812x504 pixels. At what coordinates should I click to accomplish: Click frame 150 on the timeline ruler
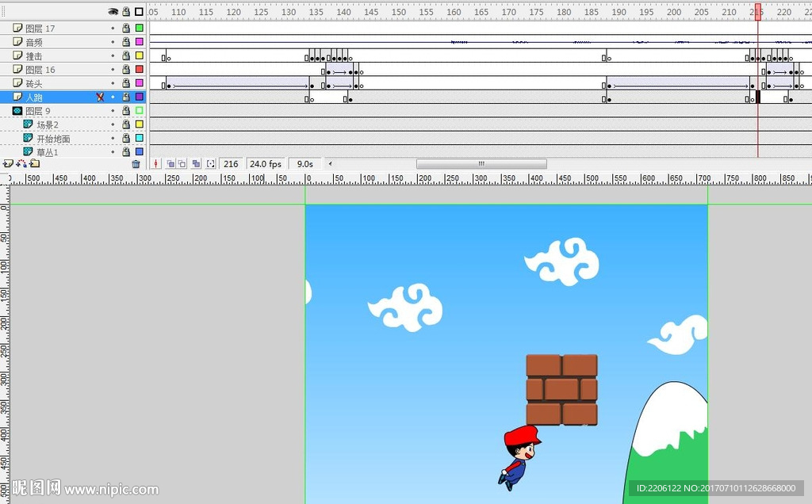[x=399, y=11]
